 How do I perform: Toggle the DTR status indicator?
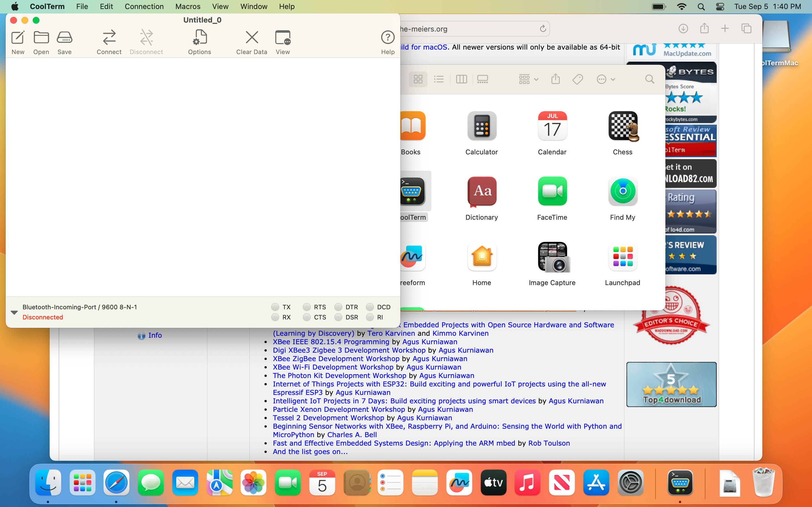tap(338, 307)
